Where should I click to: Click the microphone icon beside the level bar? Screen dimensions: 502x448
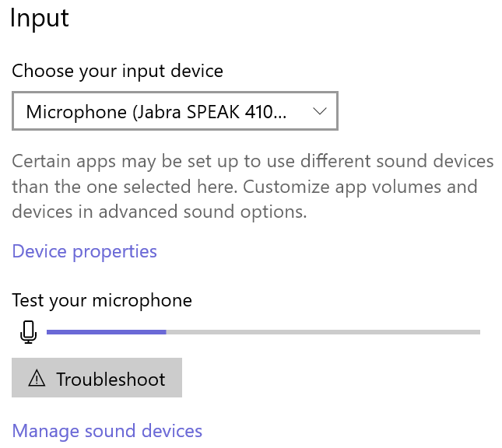(x=28, y=331)
